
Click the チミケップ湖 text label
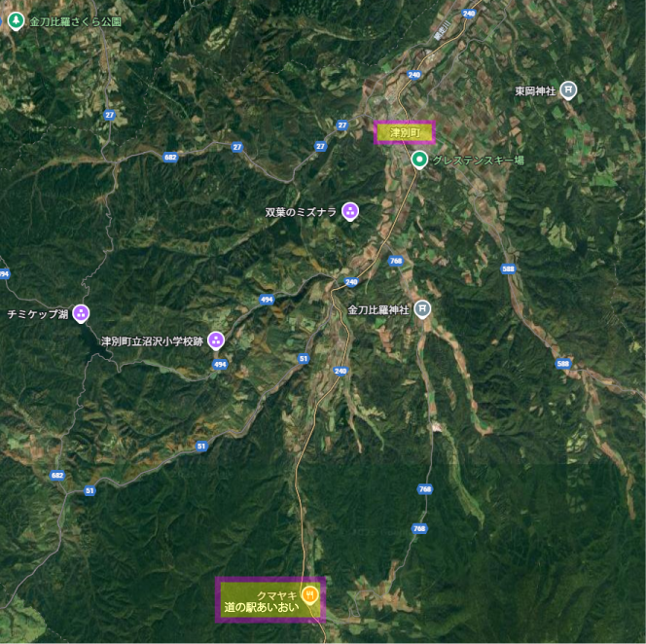click(38, 315)
